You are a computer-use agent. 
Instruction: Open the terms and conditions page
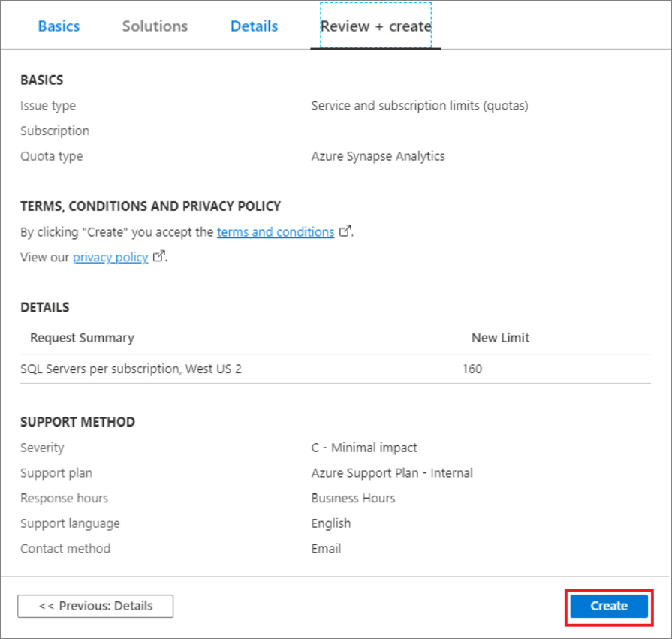point(275,231)
